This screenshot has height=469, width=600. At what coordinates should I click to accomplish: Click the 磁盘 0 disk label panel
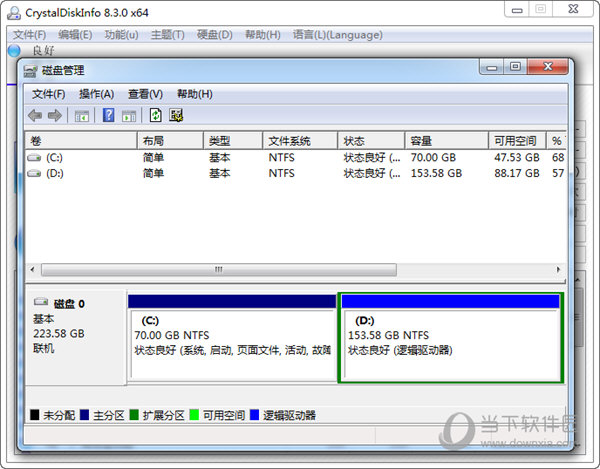[x=76, y=337]
